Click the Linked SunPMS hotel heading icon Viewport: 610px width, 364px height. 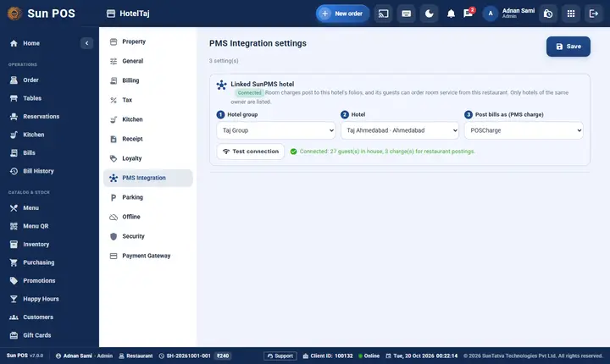click(221, 85)
